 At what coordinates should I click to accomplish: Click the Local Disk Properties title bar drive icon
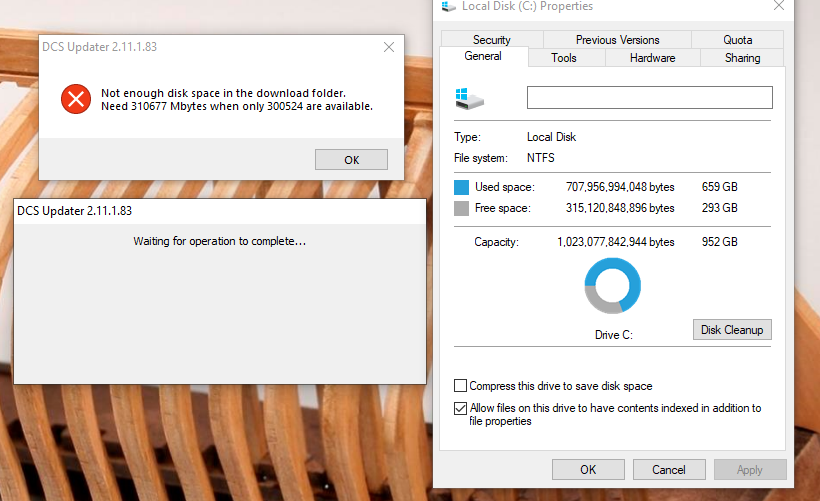click(x=448, y=6)
